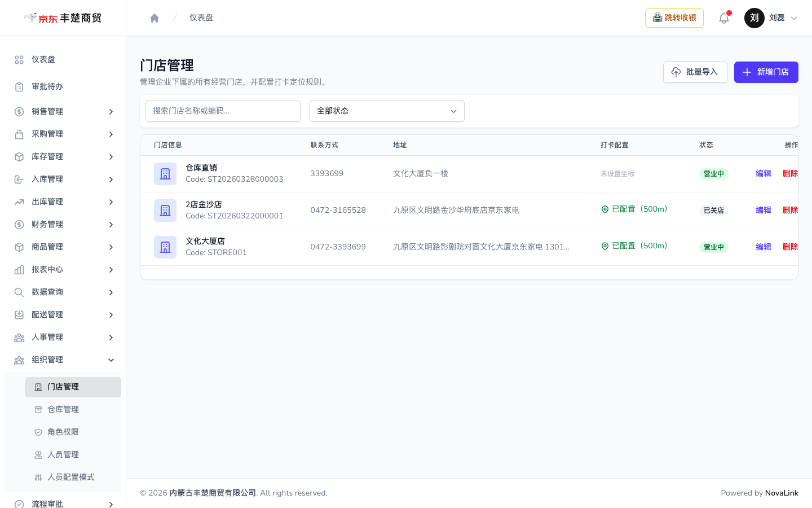
Task: Click the 文化大厦店 store building icon
Action: click(x=165, y=247)
